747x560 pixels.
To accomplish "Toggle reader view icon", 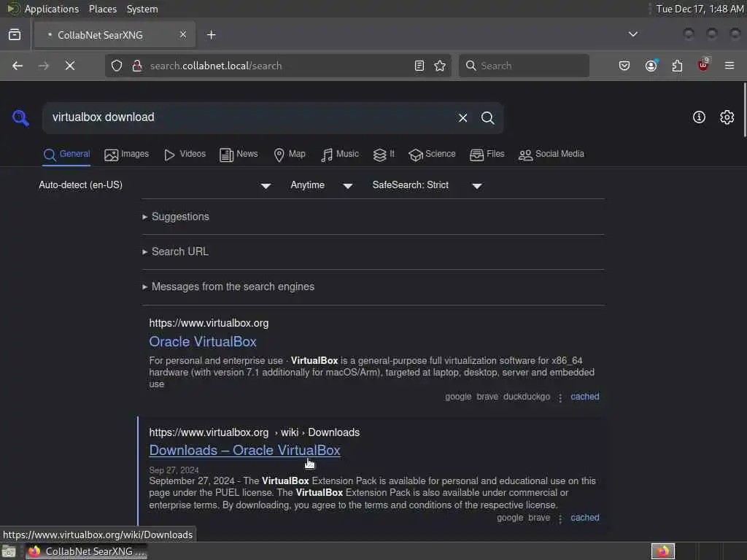I will point(419,66).
